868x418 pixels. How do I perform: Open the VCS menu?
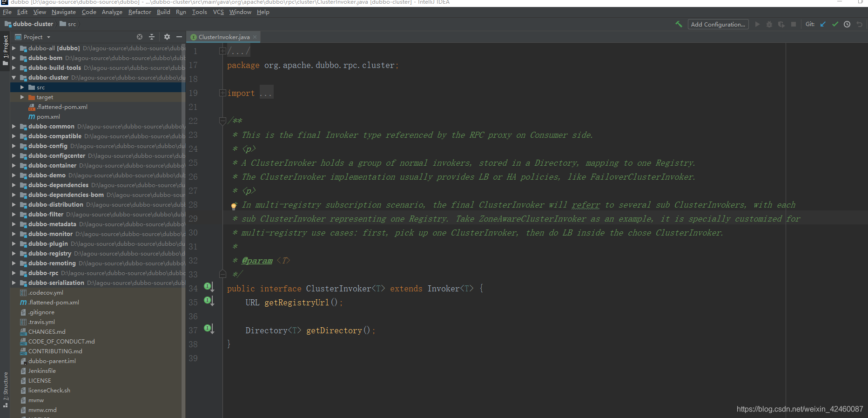[x=218, y=12]
